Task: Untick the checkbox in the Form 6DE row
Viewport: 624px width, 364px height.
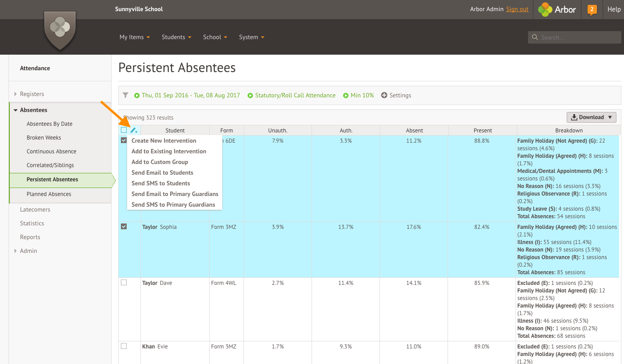Action: click(124, 140)
